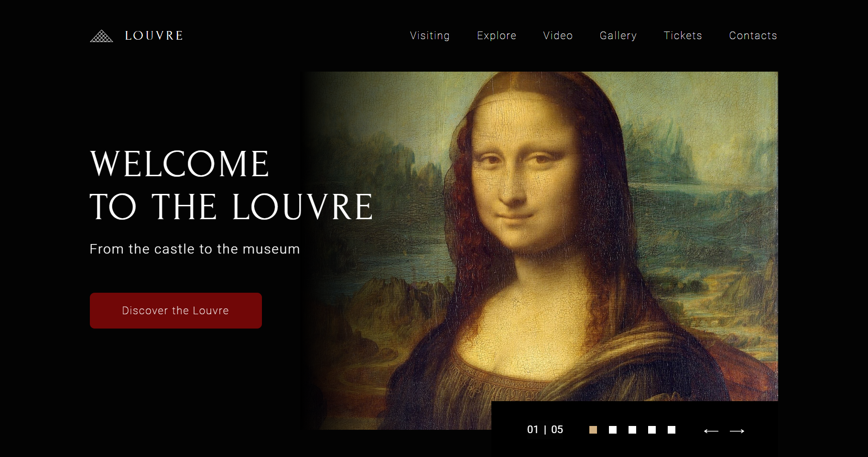Select the fourth slide indicator square
868x457 pixels.
(x=652, y=430)
